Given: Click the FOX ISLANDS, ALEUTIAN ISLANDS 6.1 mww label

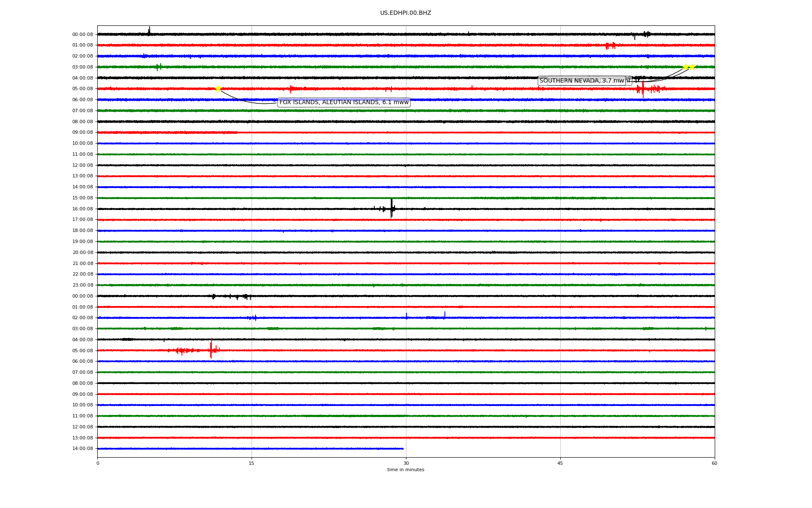Looking at the screenshot, I should pyautogui.click(x=344, y=102).
